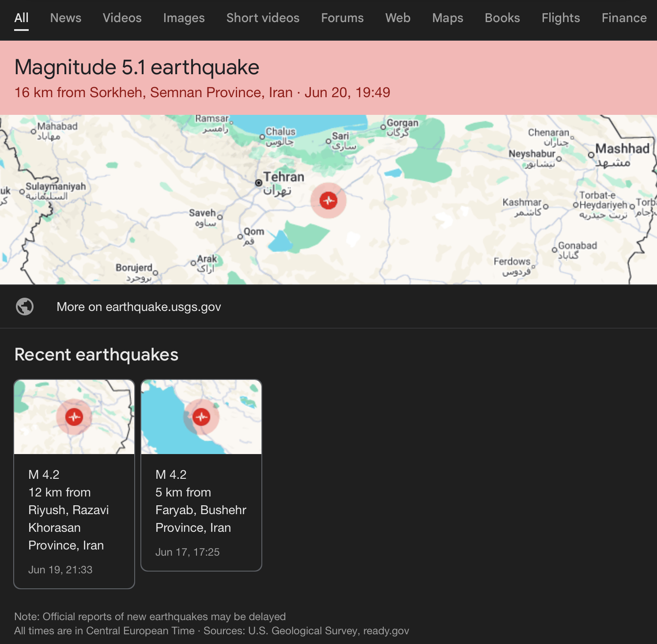
Task: Click the earthquake epicenter marker near Tehran
Action: point(328,201)
